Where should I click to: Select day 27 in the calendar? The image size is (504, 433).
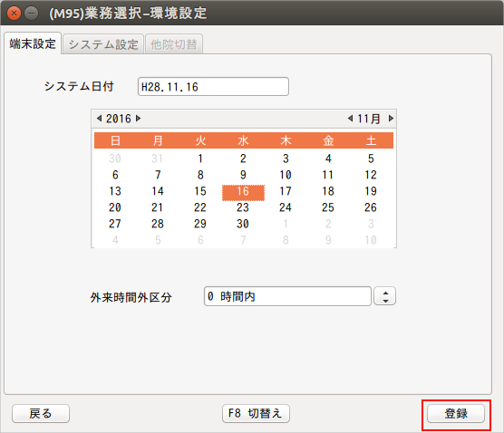click(115, 224)
